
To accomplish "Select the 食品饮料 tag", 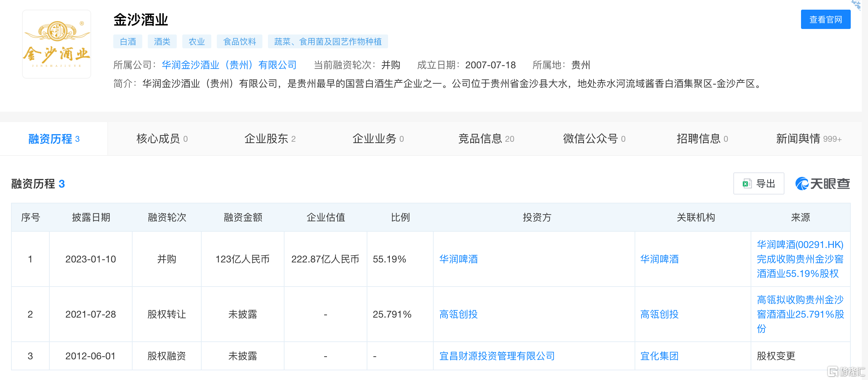I will (x=240, y=42).
